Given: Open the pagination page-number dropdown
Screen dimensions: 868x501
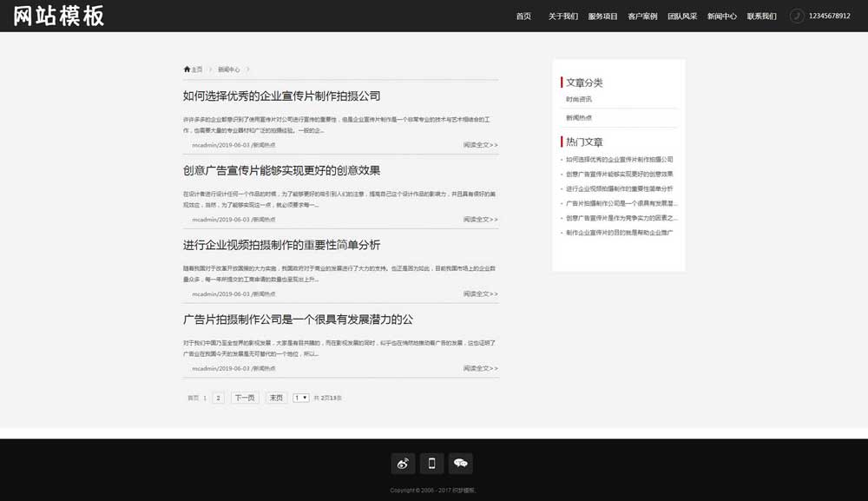Looking at the screenshot, I should [299, 397].
